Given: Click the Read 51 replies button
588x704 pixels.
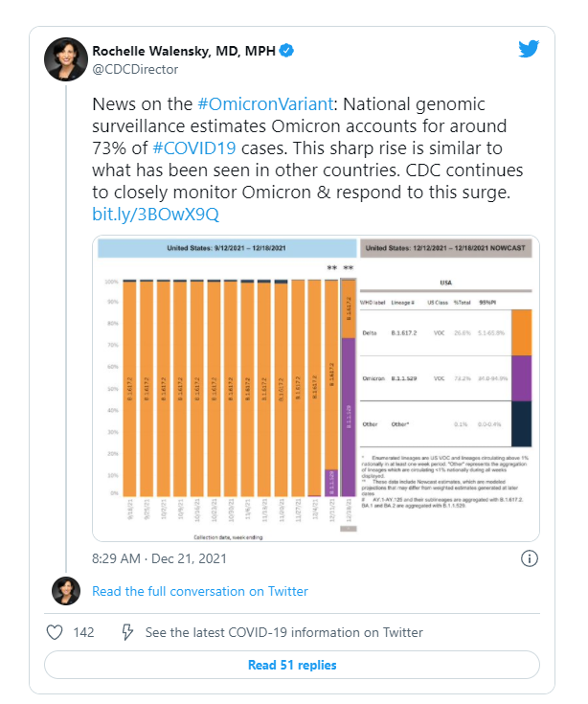Looking at the screenshot, I should 291,665.
